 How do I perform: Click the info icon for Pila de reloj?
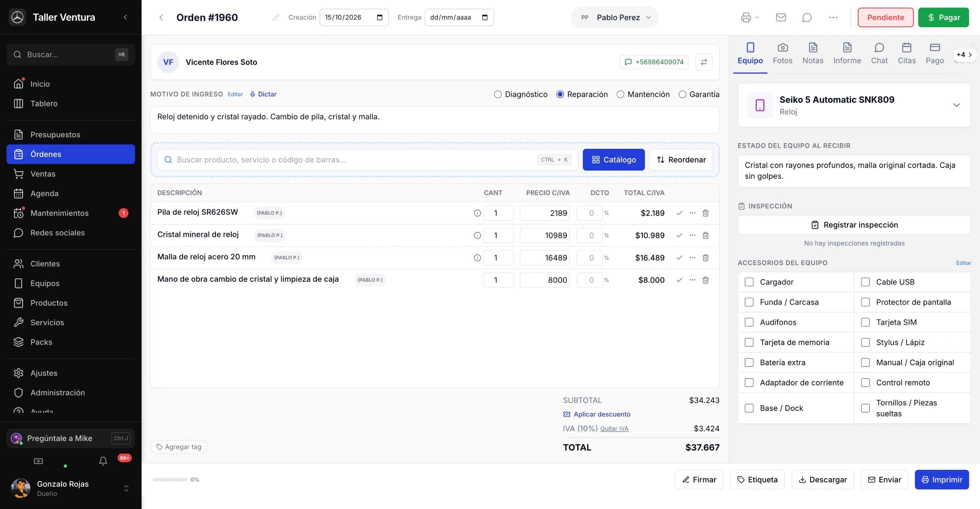click(477, 213)
